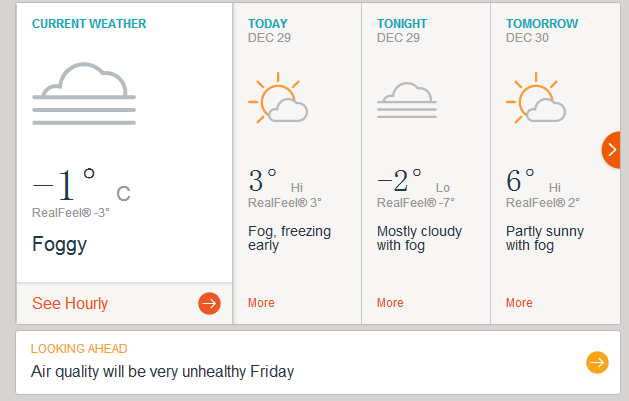
Task: Open More under Today's forecast
Action: pyautogui.click(x=261, y=303)
